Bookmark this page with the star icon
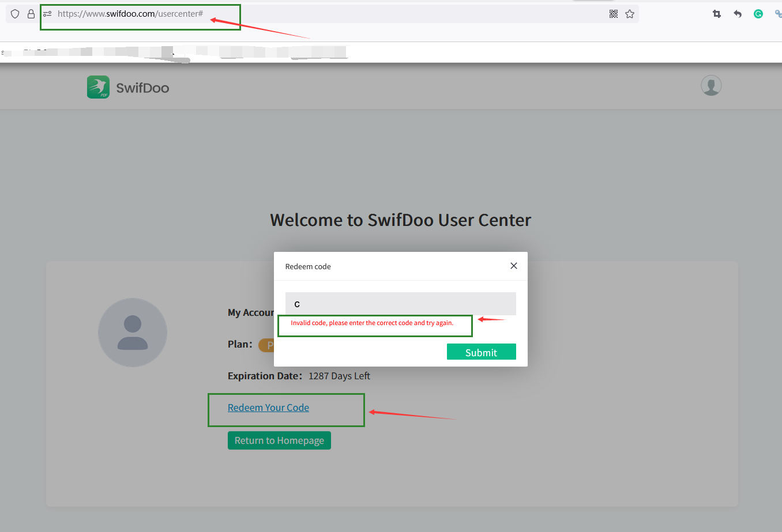The image size is (782, 532). (630, 14)
